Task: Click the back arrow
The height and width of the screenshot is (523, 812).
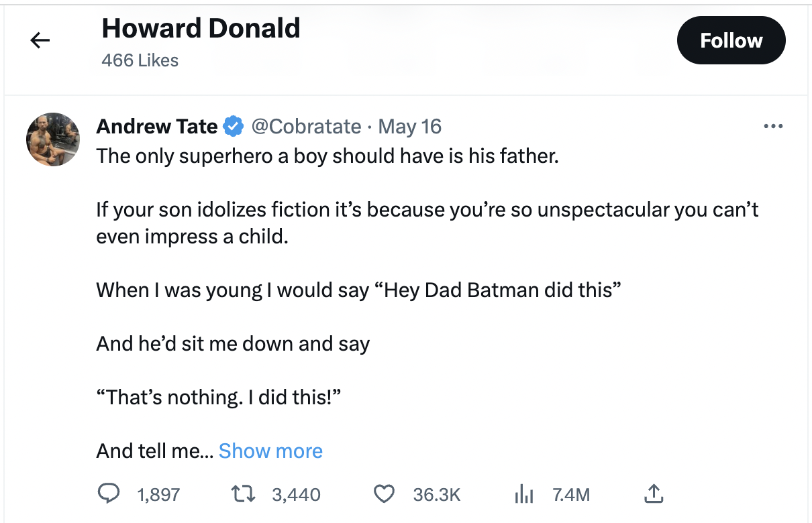Action: (x=40, y=41)
